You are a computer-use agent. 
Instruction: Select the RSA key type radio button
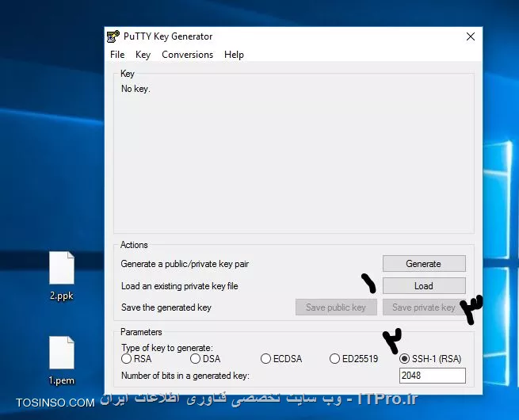(x=126, y=359)
